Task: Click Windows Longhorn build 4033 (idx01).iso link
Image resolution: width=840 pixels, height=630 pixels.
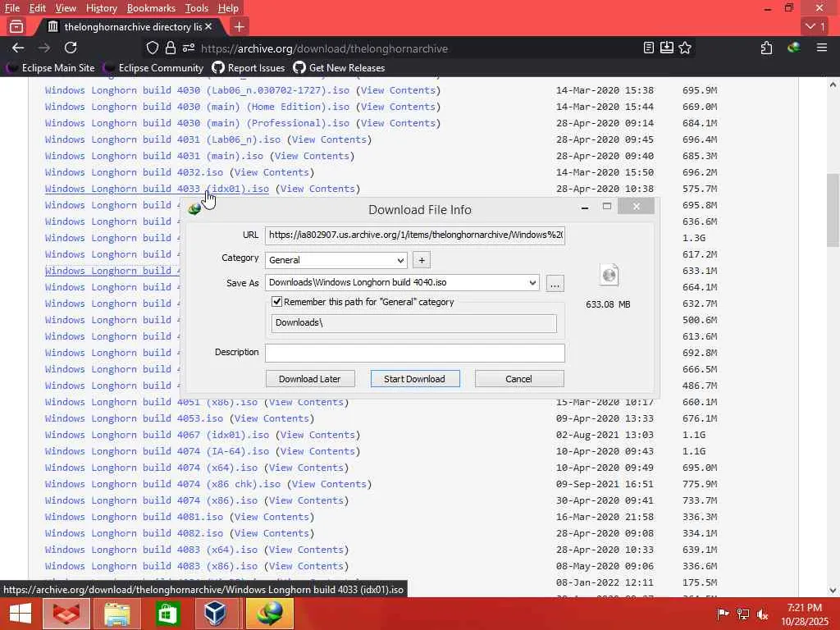Action: point(157,189)
